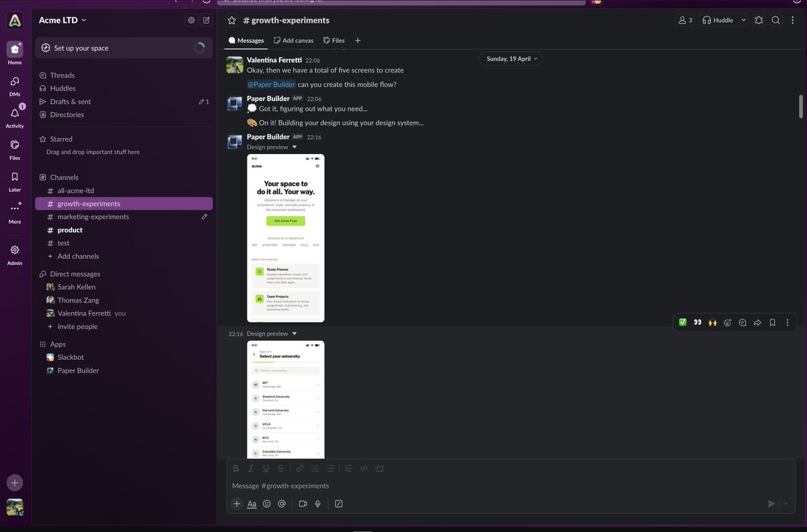Open the Home view in sidebar
This screenshot has width=807, height=532.
[x=15, y=50]
